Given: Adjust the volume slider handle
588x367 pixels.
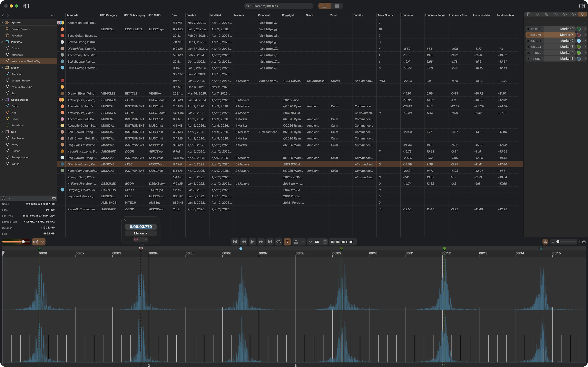Looking at the screenshot, I should [23, 242].
